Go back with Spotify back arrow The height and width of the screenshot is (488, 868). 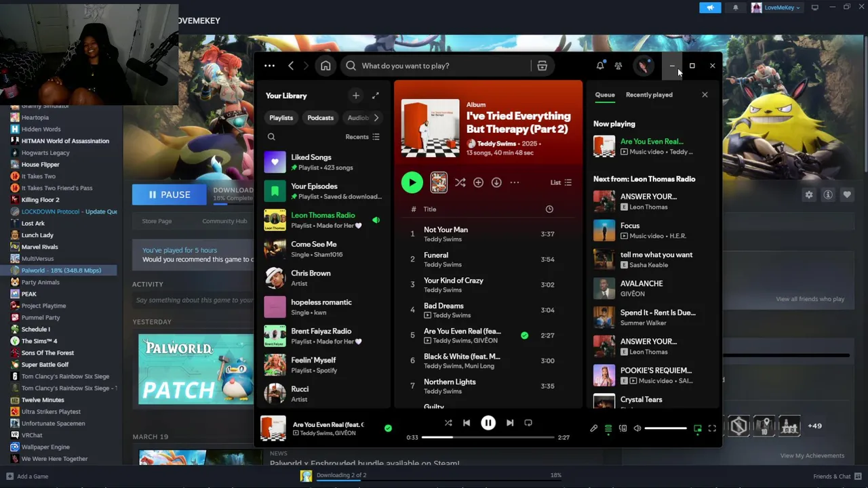[291, 66]
